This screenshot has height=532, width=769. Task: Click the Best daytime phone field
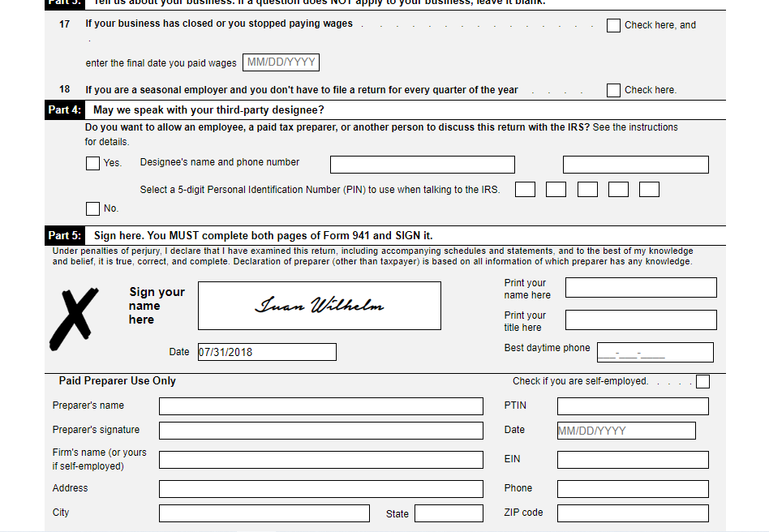(655, 352)
